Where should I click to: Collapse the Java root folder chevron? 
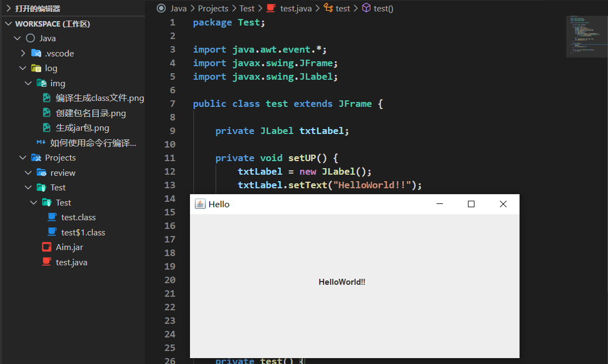point(17,38)
